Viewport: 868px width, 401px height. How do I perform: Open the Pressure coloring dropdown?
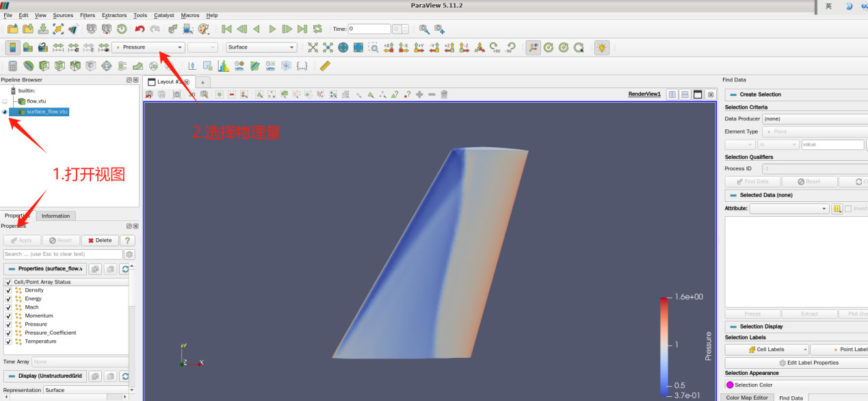point(148,47)
